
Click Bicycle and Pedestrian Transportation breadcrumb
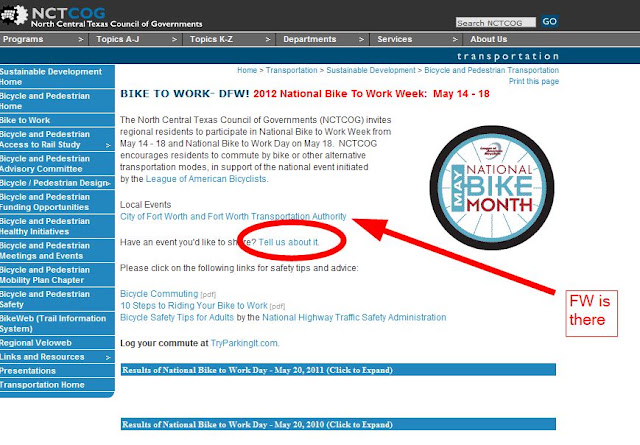click(491, 70)
